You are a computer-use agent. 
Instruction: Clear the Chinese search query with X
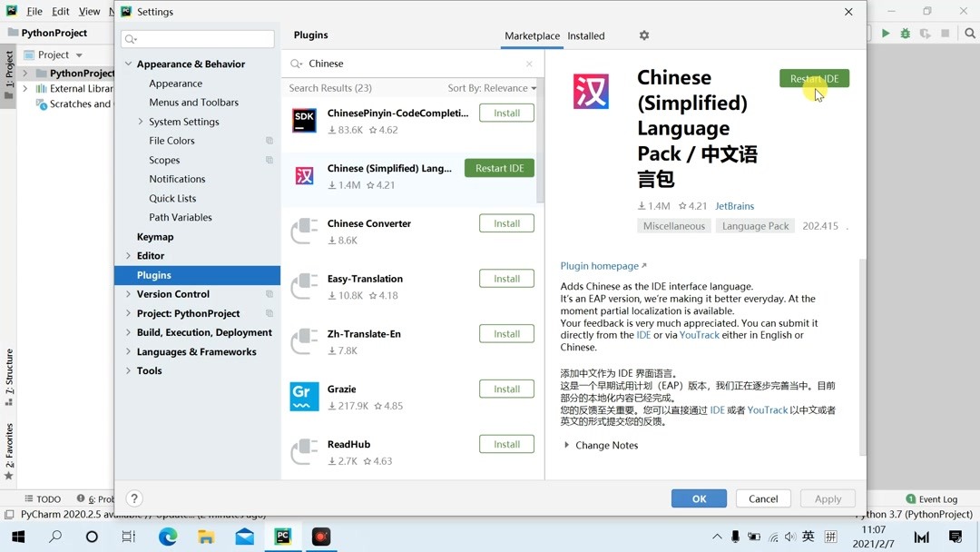(530, 64)
